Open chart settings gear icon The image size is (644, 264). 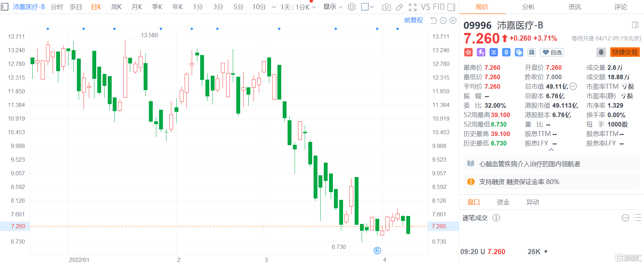tap(351, 7)
